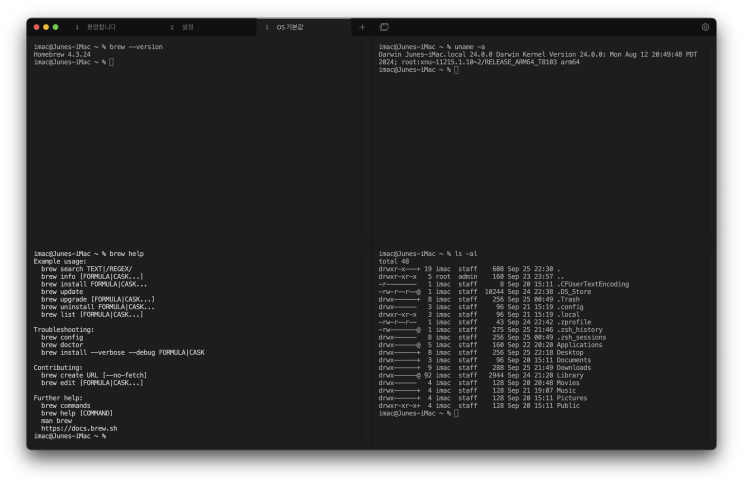Click the https://docs.brew.sh link

tap(79, 428)
